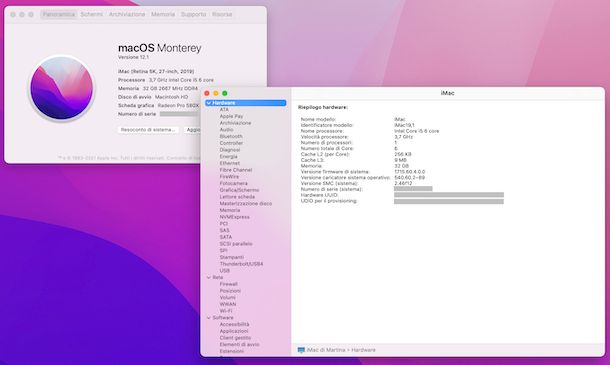Select Apple Pay in the sidebar
The width and height of the screenshot is (610, 365).
pyautogui.click(x=231, y=116)
